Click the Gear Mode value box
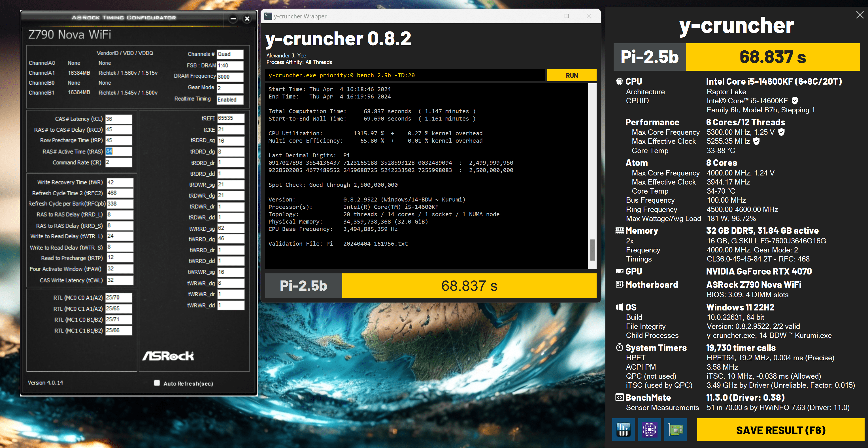This screenshot has height=448, width=868. (x=230, y=88)
